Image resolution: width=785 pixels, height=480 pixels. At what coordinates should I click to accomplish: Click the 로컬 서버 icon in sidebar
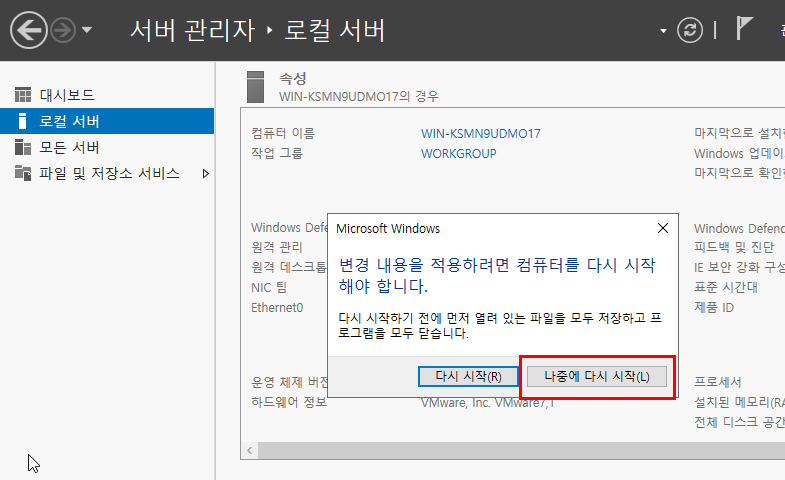coord(22,121)
